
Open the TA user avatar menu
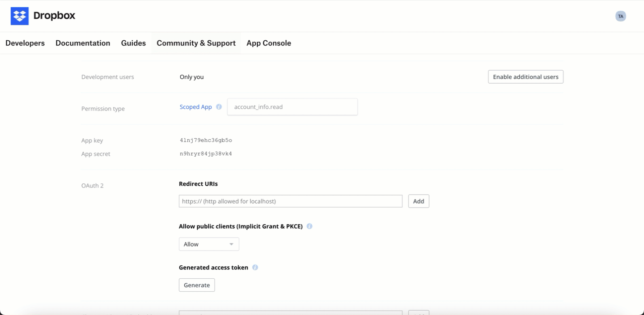pos(620,16)
